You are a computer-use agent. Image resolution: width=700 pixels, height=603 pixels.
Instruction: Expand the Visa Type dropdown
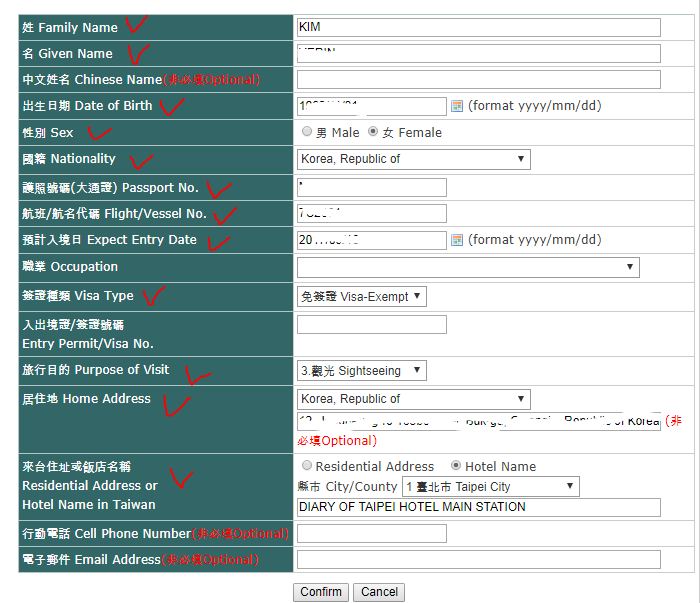(x=362, y=296)
